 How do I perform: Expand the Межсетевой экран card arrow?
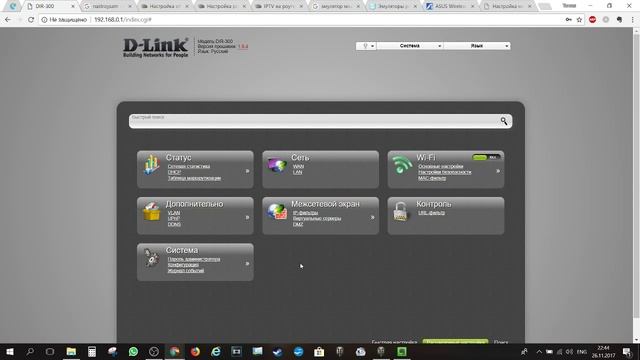coord(373,218)
